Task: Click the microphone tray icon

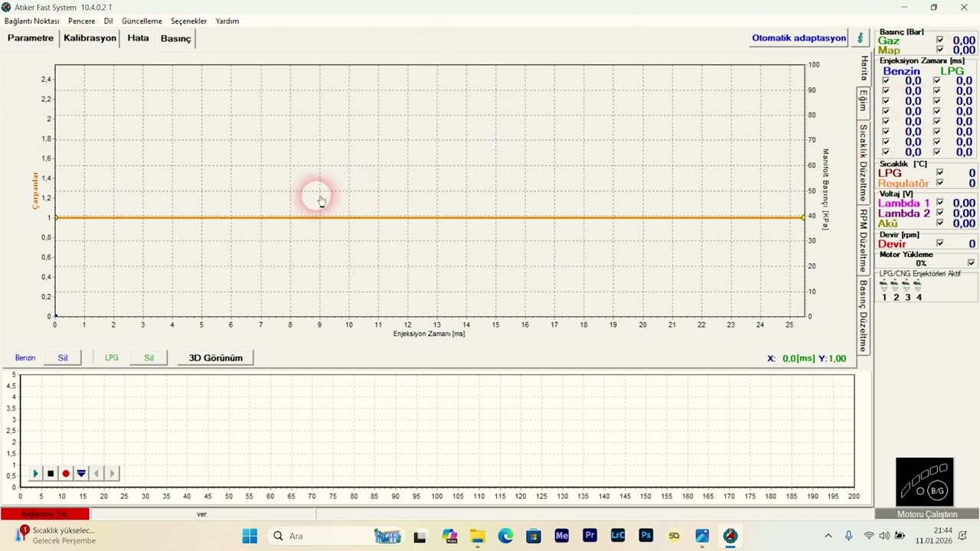Action: pyautogui.click(x=848, y=536)
